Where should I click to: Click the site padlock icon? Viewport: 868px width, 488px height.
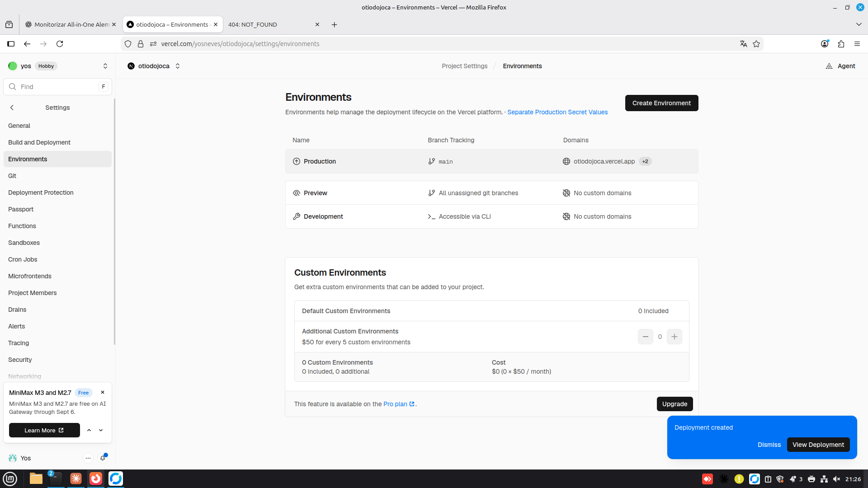(x=141, y=44)
